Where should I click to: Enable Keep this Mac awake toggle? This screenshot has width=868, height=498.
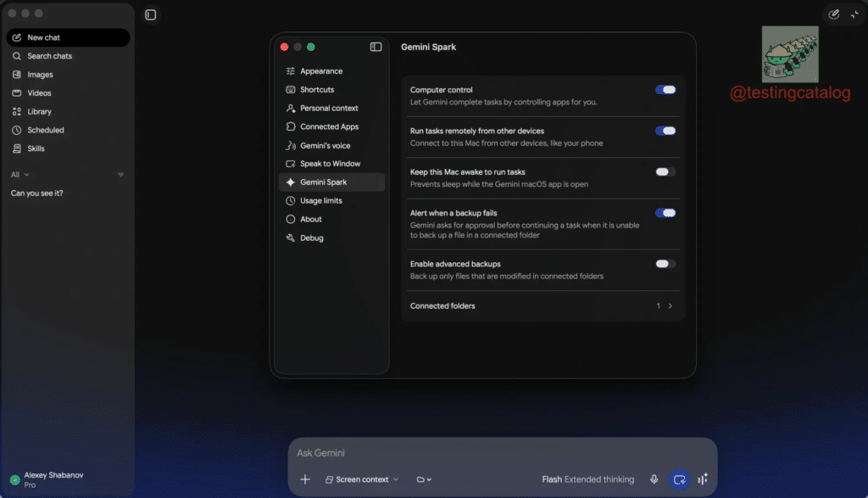coord(665,171)
